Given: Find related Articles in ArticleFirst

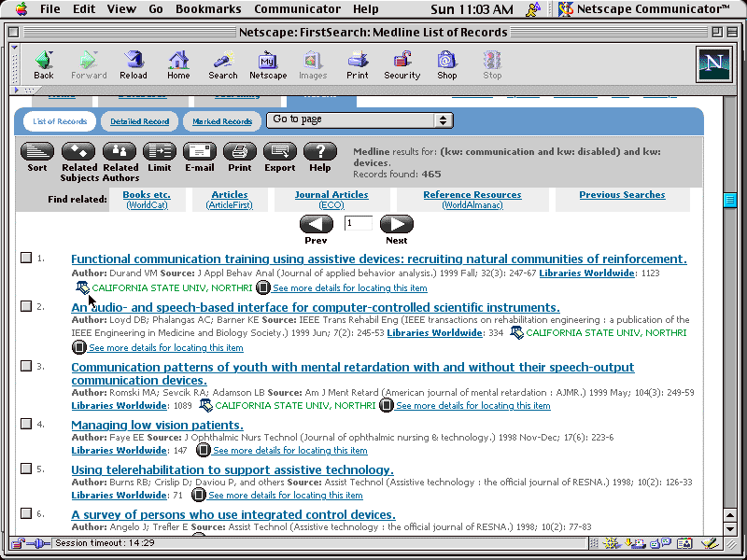Looking at the screenshot, I should coord(229,200).
